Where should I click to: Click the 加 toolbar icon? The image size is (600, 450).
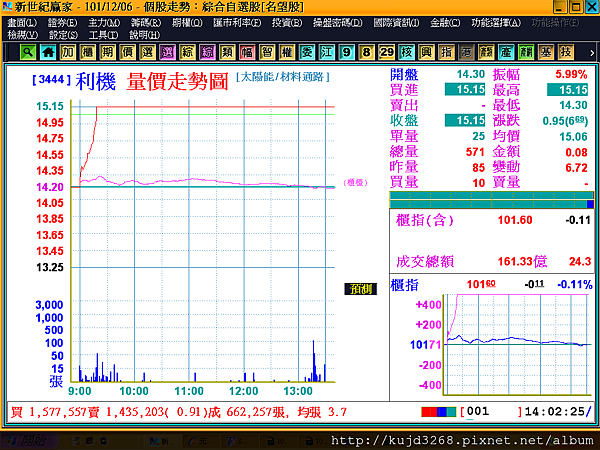click(x=68, y=52)
